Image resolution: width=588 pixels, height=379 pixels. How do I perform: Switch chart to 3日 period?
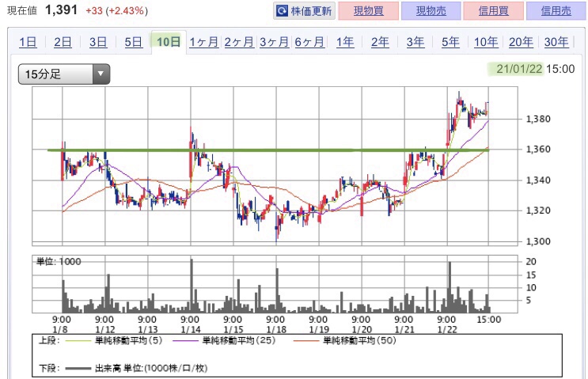[98, 42]
